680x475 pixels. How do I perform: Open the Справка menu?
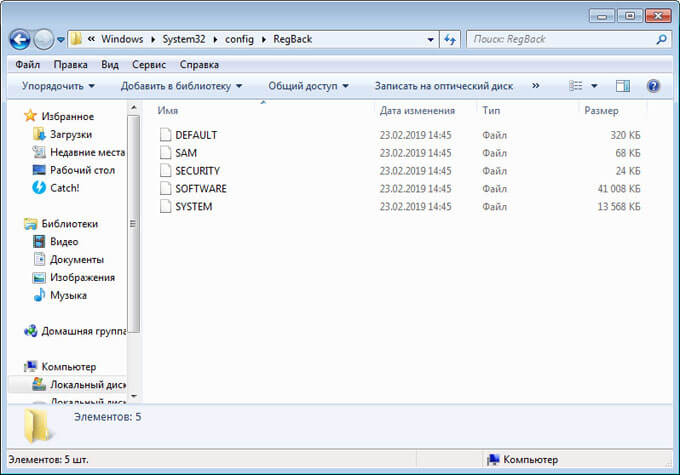199,65
